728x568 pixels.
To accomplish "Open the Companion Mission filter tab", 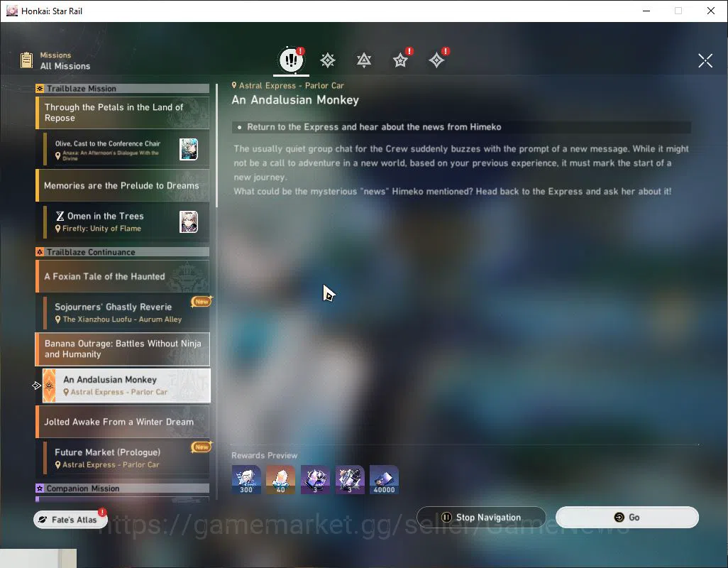I will [400, 60].
